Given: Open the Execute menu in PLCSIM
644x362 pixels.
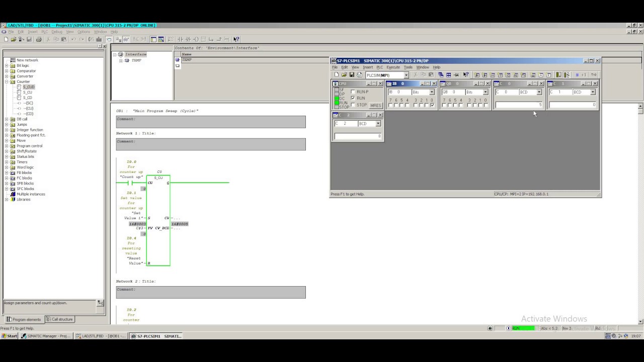Looking at the screenshot, I should (393, 67).
